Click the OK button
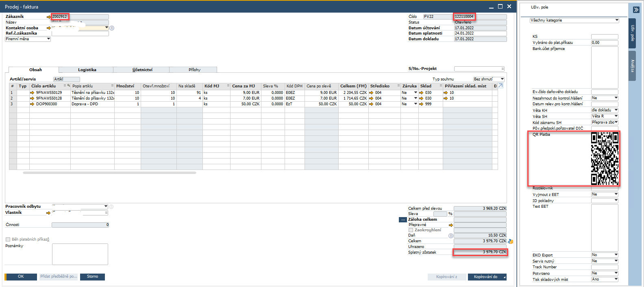 pos(20,277)
